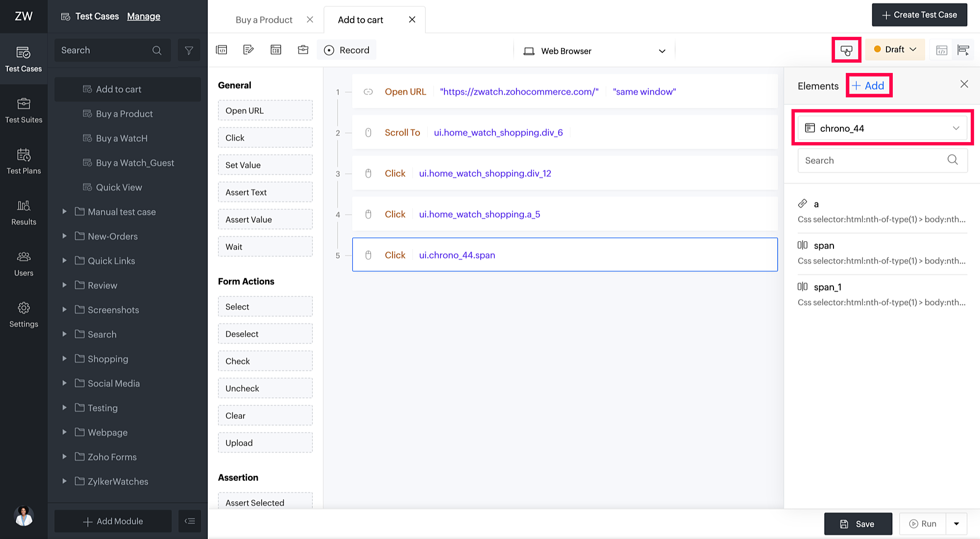Click the first script view toolbar icon

(x=221, y=50)
